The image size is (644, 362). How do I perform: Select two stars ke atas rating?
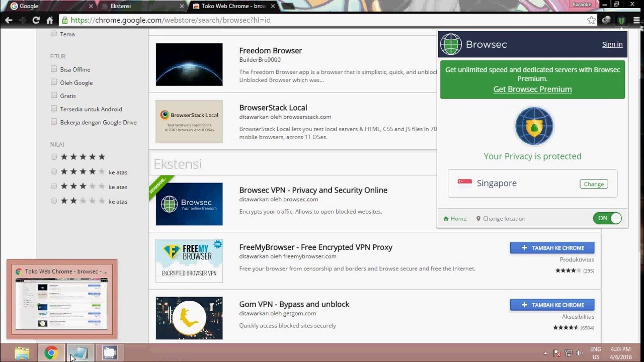54,201
